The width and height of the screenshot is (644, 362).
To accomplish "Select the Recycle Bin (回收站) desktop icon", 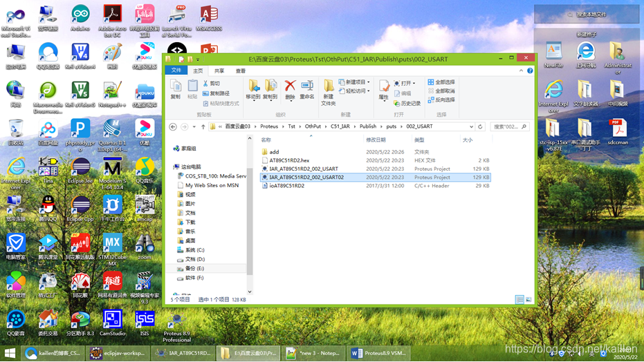I will click(16, 133).
